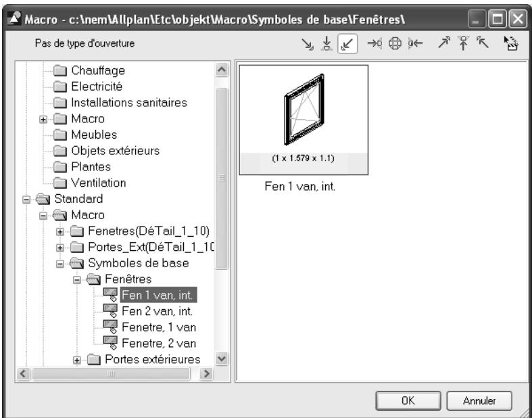Collapse Symboles de base node
532x418 pixels.
(60, 264)
